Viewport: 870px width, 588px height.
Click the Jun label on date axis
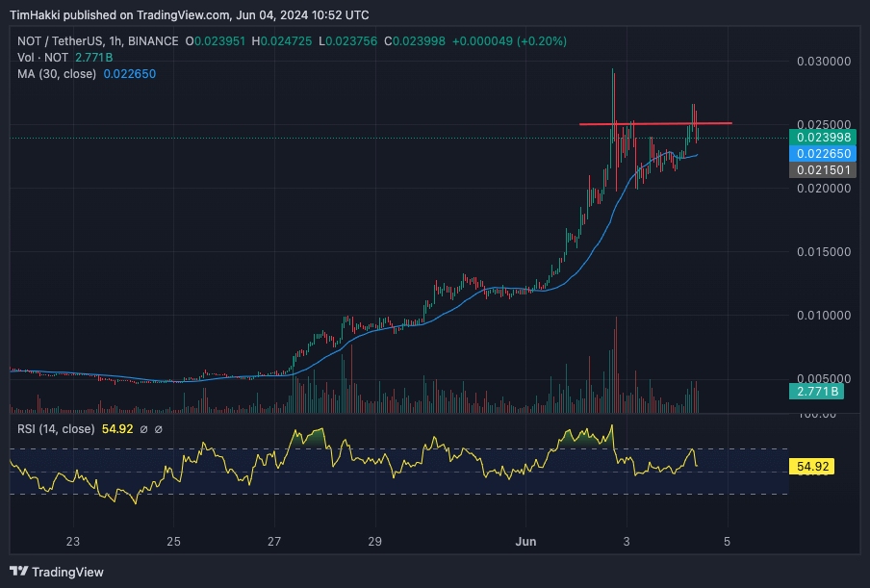[x=525, y=542]
